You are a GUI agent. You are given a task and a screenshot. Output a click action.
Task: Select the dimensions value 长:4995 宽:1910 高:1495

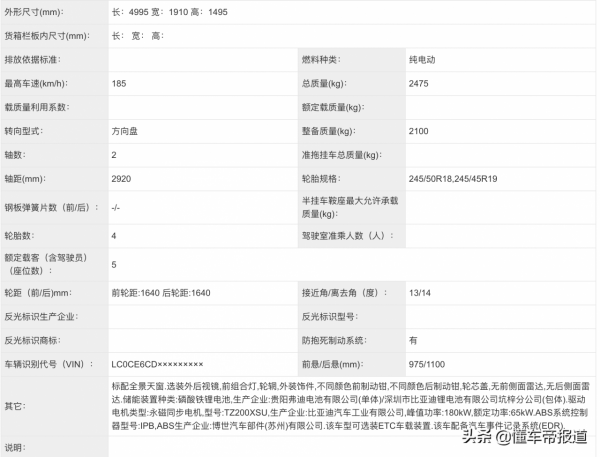pyautogui.click(x=171, y=10)
